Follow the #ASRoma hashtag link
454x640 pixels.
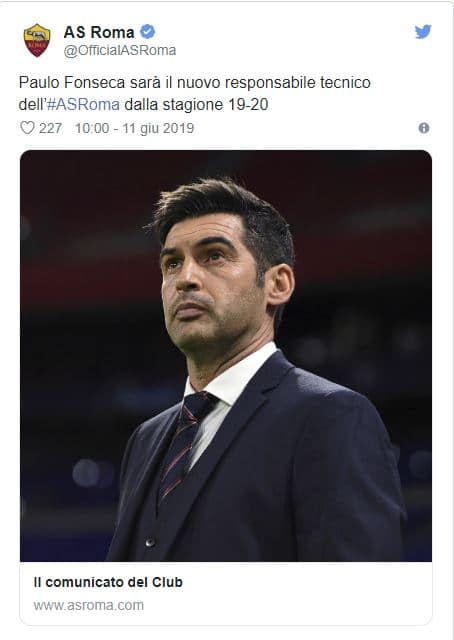pyautogui.click(x=83, y=104)
